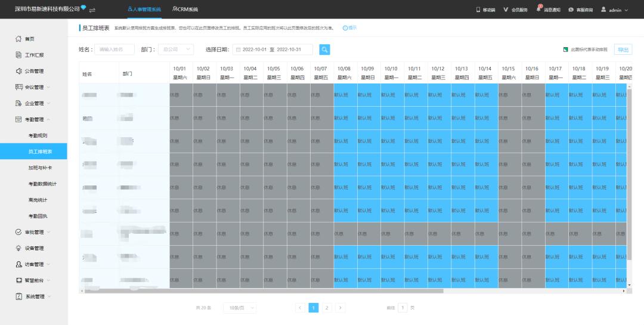This screenshot has height=325, width=644.
Task: Click the 10/19 星期三 column header
Action: [602, 73]
